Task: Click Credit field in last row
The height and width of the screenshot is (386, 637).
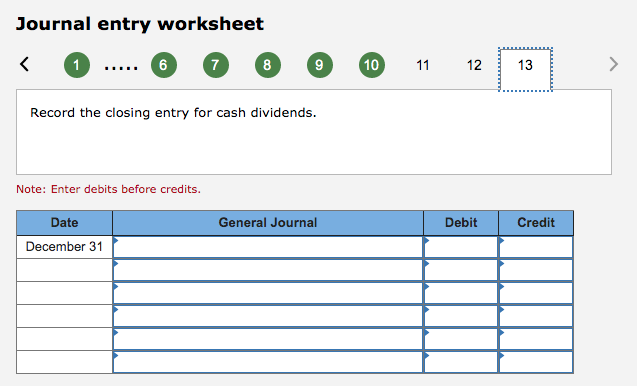Action: coord(536,362)
